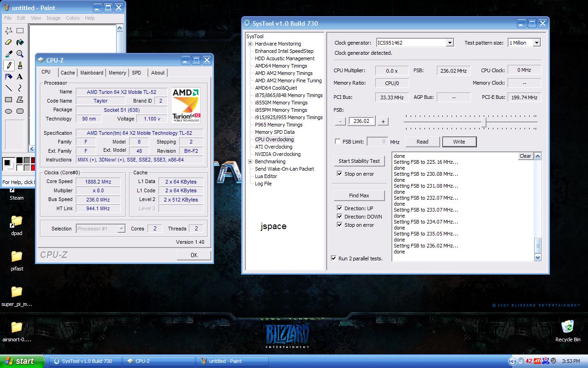The image size is (588, 368).
Task: Click the ATI tray icon
Action: pyautogui.click(x=537, y=361)
